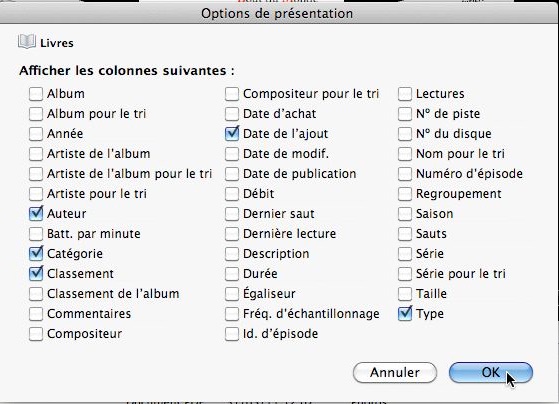This screenshot has width=559, height=404.
Task: Check the Lectures column box
Action: point(405,94)
